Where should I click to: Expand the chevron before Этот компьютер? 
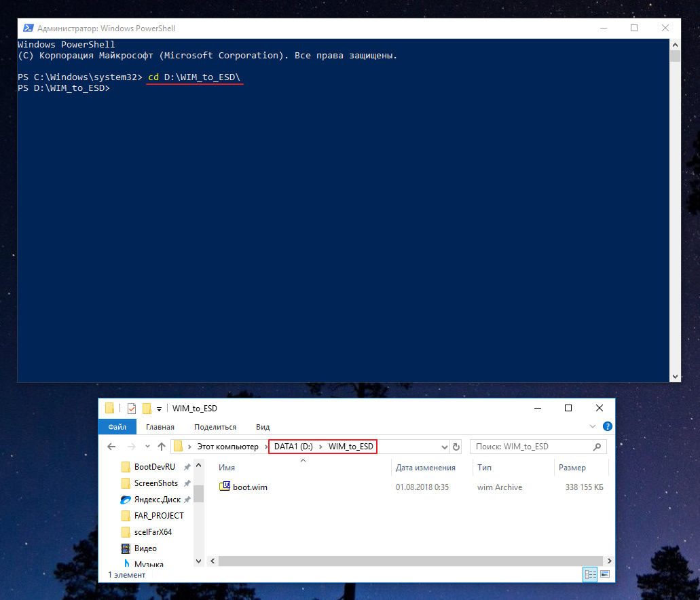pyautogui.click(x=189, y=447)
